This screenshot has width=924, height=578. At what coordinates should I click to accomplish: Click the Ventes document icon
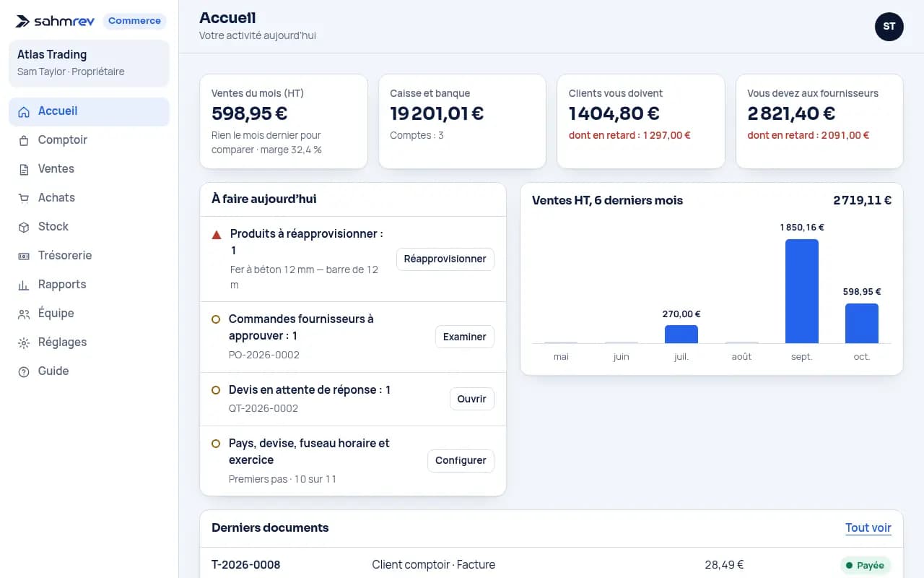[x=24, y=169]
